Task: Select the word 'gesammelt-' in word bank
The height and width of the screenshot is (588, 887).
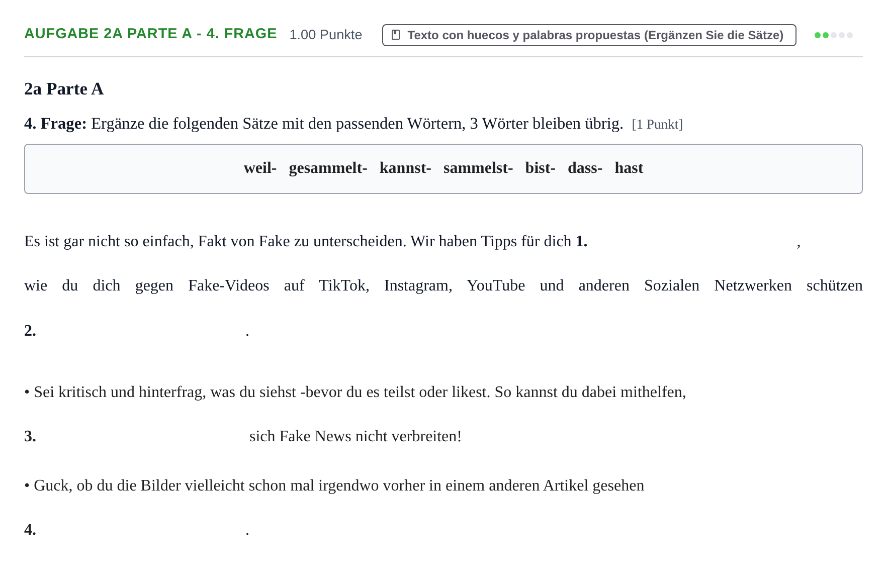Action: pyautogui.click(x=328, y=168)
